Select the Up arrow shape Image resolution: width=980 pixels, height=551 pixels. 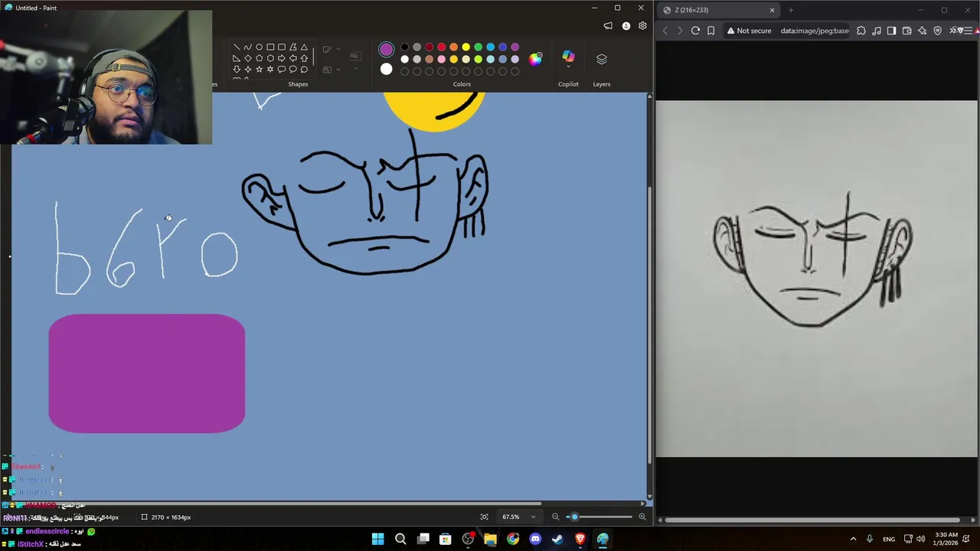click(304, 58)
